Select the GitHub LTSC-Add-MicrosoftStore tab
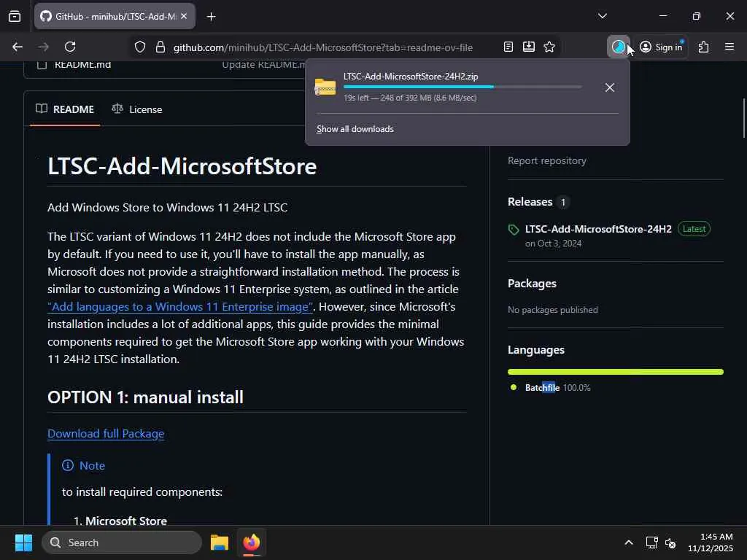The image size is (747, 560). (x=115, y=16)
